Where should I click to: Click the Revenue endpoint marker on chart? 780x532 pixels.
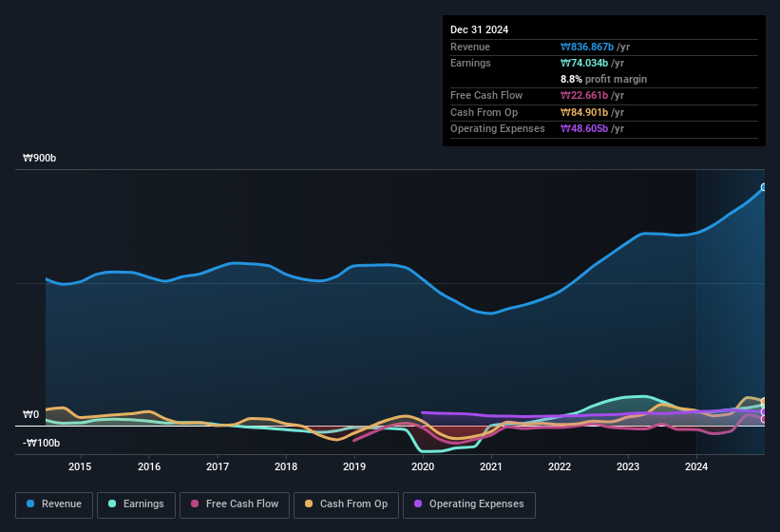764,187
